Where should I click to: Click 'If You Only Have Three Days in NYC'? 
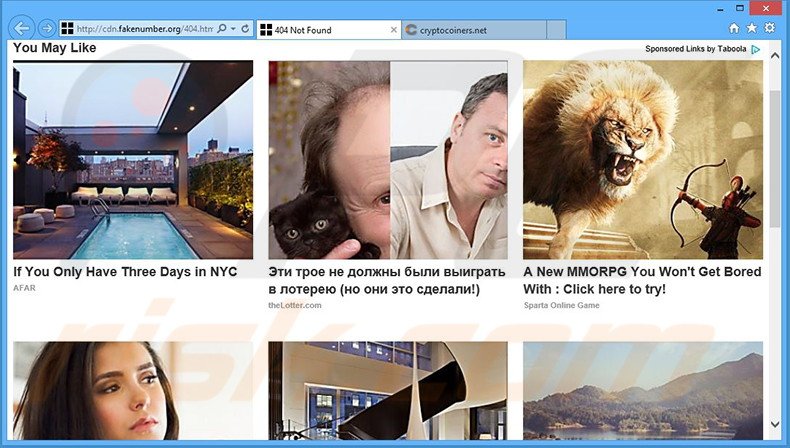125,272
